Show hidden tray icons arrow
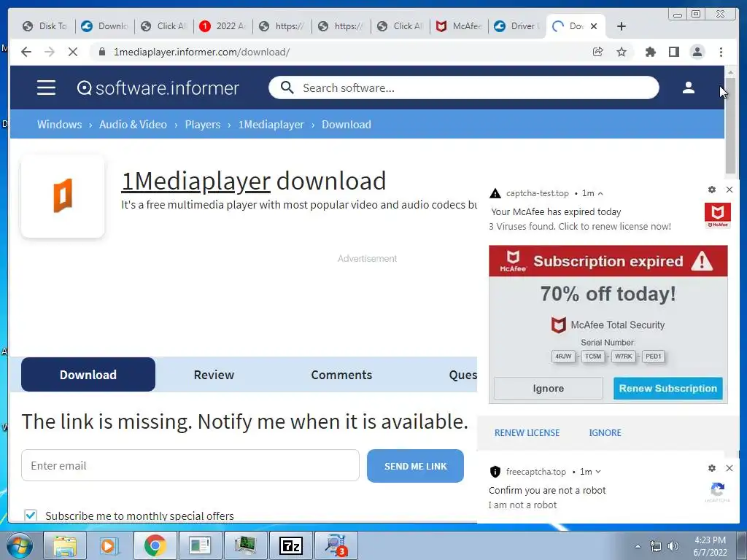Viewport: 747px width, 560px height. point(638,546)
